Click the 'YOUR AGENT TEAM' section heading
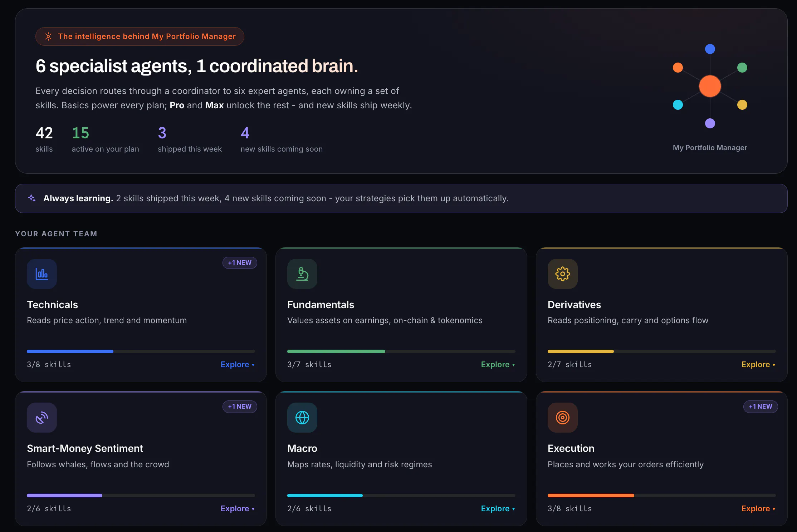Viewport: 797px width, 532px height. click(x=56, y=234)
